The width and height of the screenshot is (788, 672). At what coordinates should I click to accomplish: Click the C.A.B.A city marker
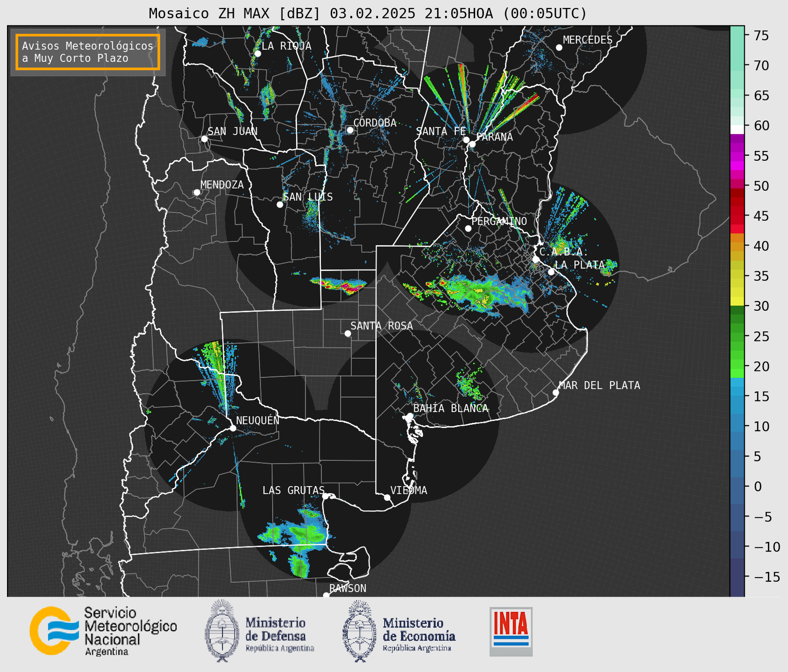click(x=536, y=259)
